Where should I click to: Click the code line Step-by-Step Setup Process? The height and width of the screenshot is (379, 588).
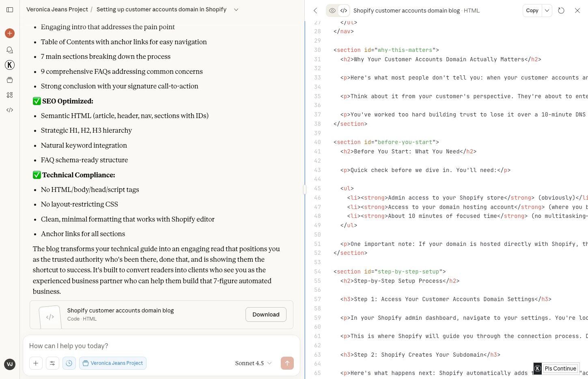tap(400, 281)
